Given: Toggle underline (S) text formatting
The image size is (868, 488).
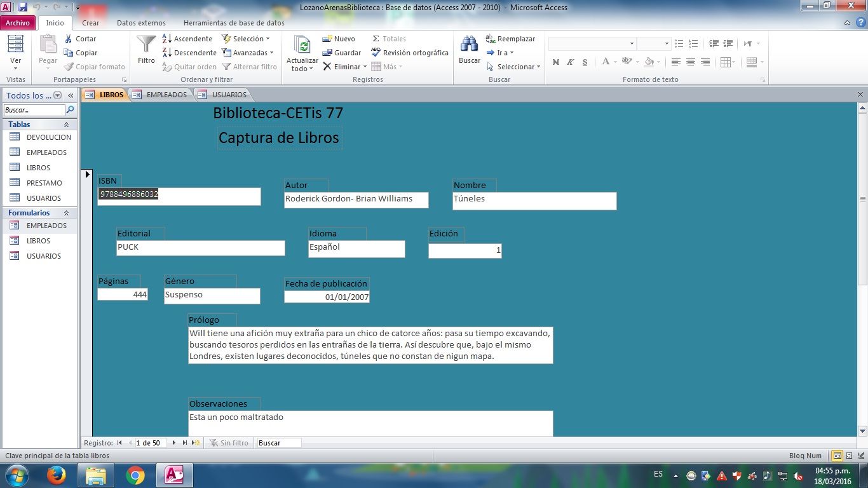Looking at the screenshot, I should (x=585, y=62).
